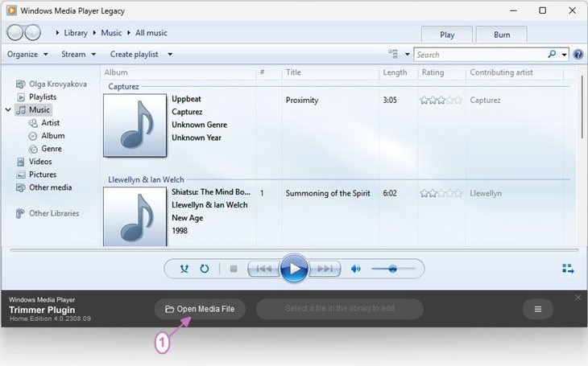This screenshot has width=588, height=366.
Task: Expand the Create playlist dropdown arrow
Action: [170, 55]
